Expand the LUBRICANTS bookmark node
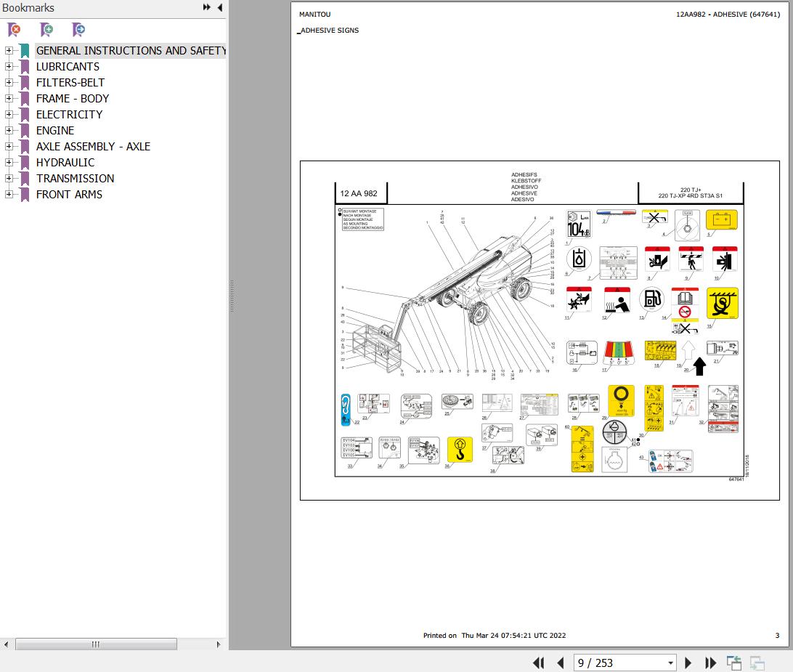 pos(9,66)
